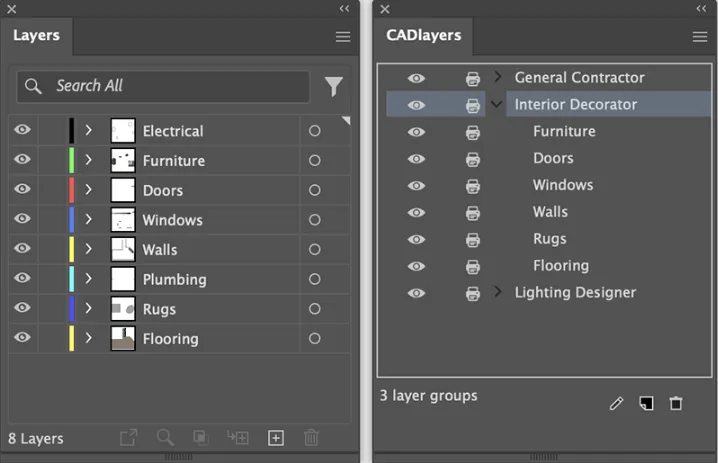Click Make/Release Clipping Mask icon
The width and height of the screenshot is (718, 463).
[201, 438]
